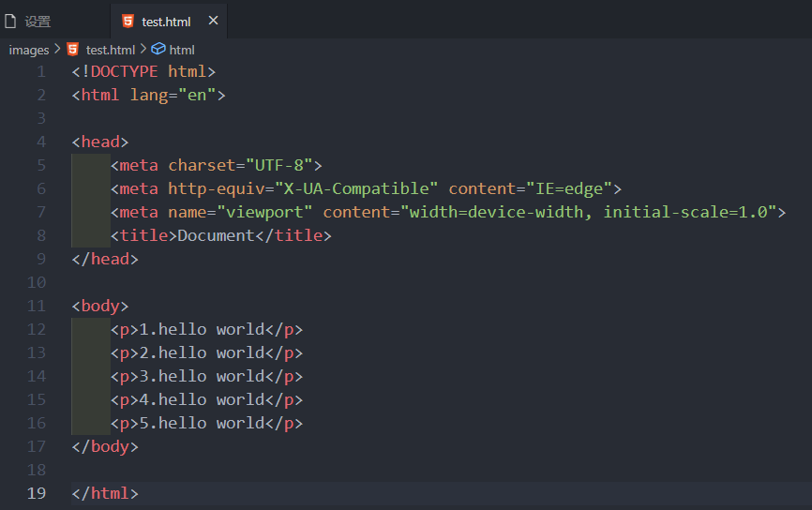
Task: Click the name="viewport" attribute
Action: [x=240, y=212]
